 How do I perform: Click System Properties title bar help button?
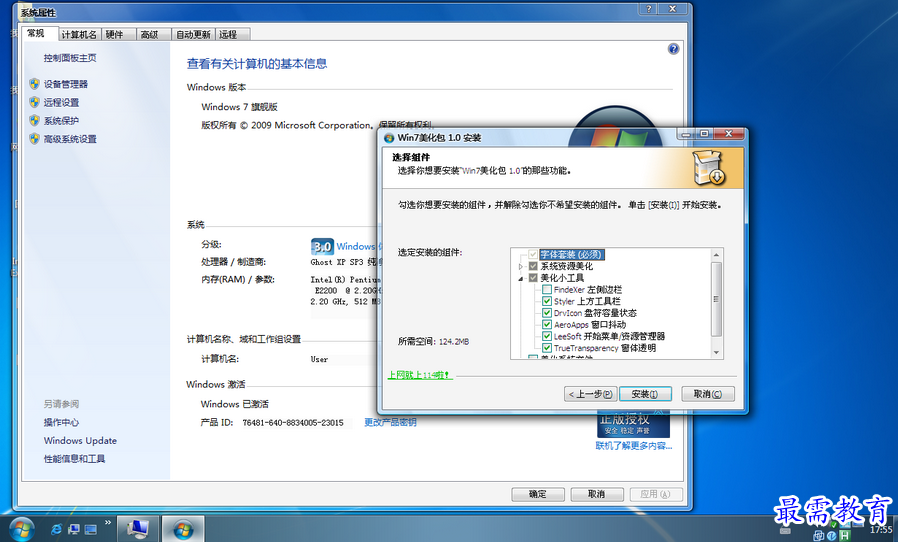(x=649, y=9)
